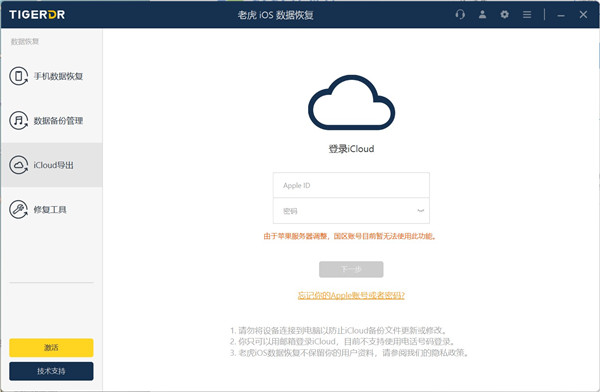The height and width of the screenshot is (392, 600).
Task: Open customer support headset icon
Action: (460, 15)
